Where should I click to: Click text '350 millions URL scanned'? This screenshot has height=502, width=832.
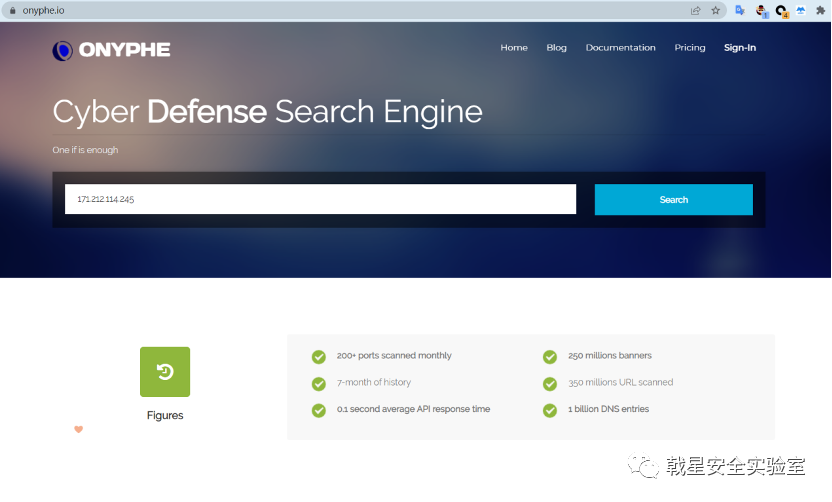620,382
